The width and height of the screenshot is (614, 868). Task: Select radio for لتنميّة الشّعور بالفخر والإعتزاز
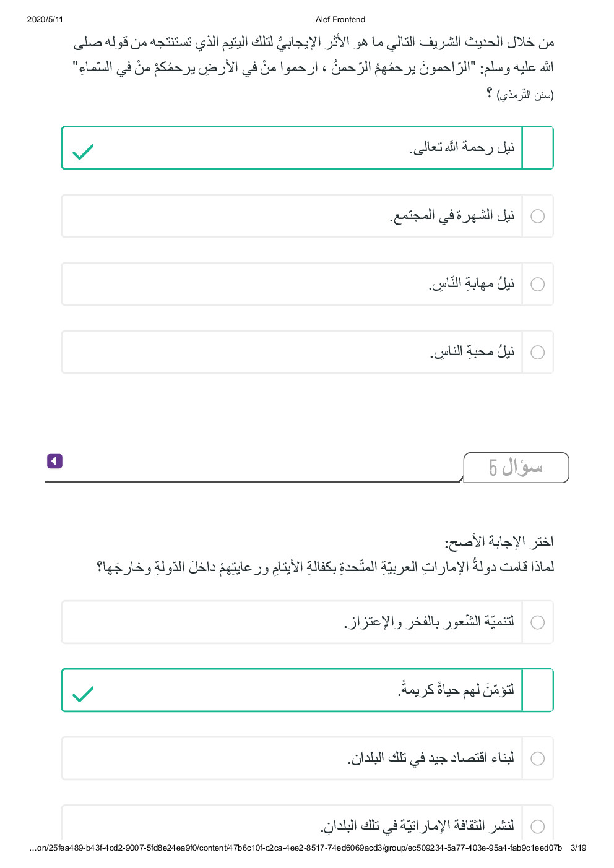point(538,622)
